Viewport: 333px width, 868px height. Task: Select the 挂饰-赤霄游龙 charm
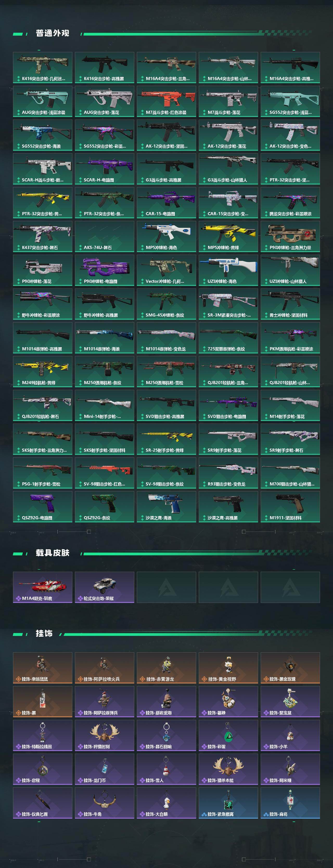(x=166, y=668)
